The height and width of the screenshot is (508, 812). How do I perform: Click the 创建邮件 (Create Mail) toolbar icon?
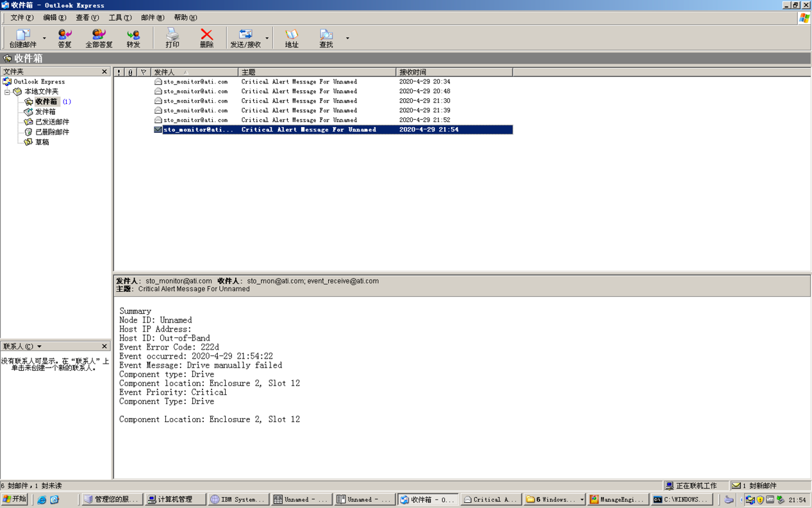point(22,38)
